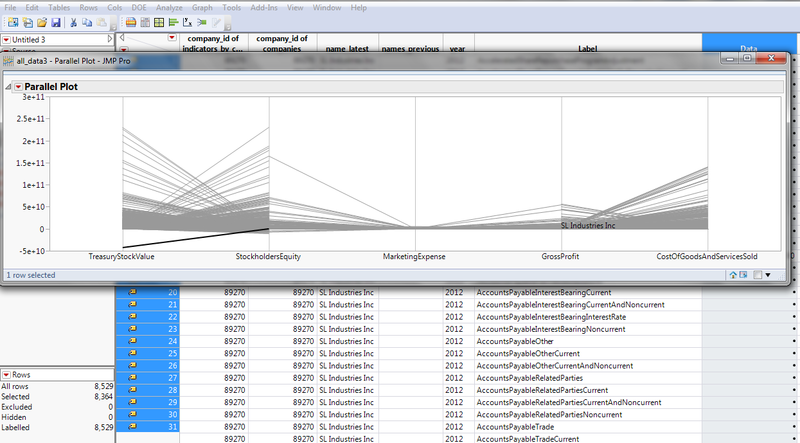Screen dimensions: 800x443
Task: Click the green-yellow grid toolbar icon
Action: click(x=159, y=22)
